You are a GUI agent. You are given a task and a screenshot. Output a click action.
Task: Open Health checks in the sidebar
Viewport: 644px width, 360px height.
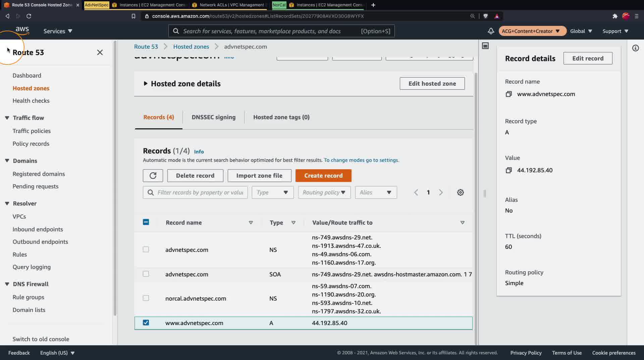(x=31, y=101)
